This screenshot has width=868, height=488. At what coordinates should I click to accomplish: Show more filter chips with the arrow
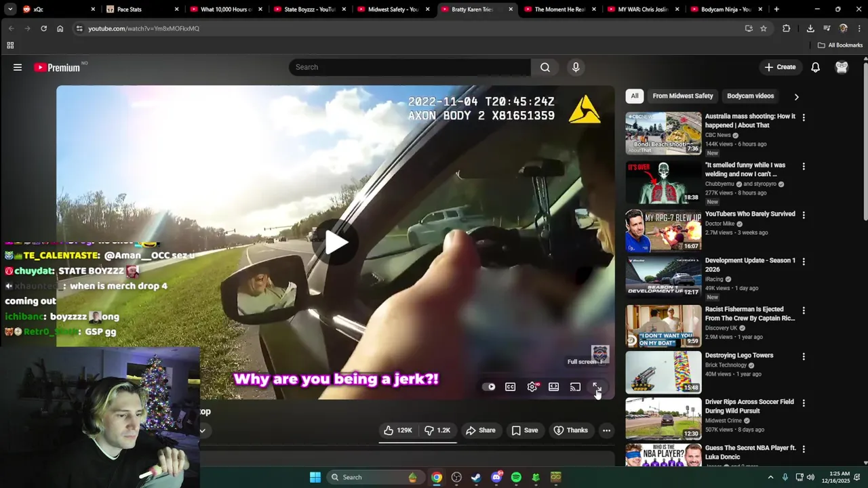click(796, 96)
